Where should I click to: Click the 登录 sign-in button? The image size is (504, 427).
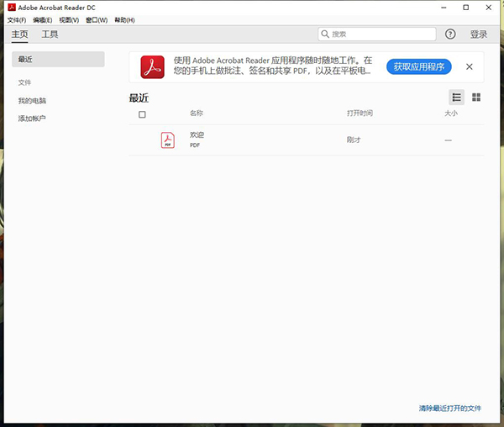click(479, 34)
